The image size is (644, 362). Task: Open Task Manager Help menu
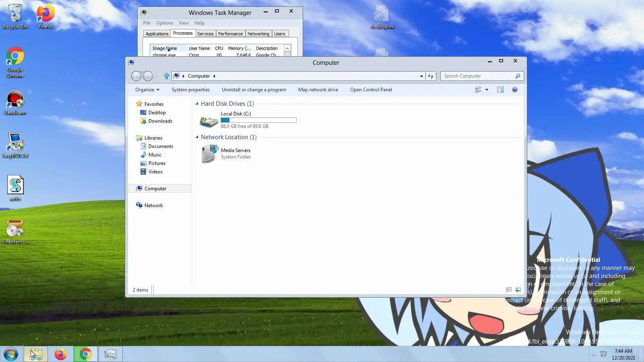[x=199, y=23]
